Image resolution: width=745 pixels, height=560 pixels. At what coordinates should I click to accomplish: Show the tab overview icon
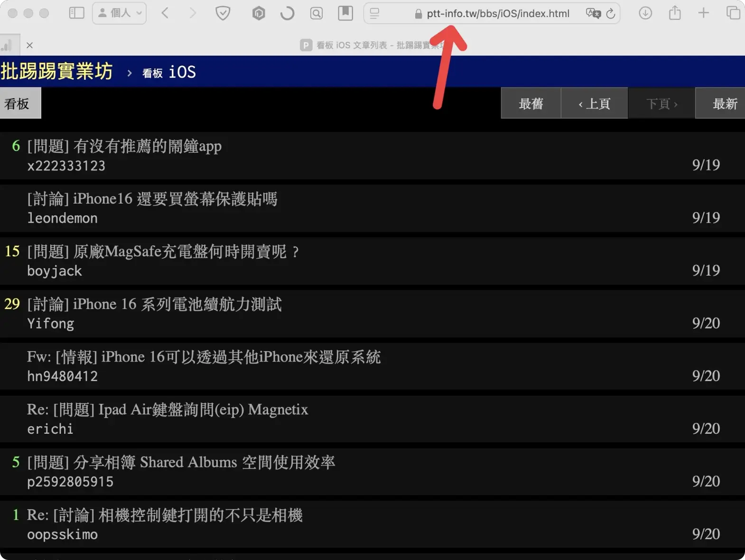pyautogui.click(x=733, y=13)
